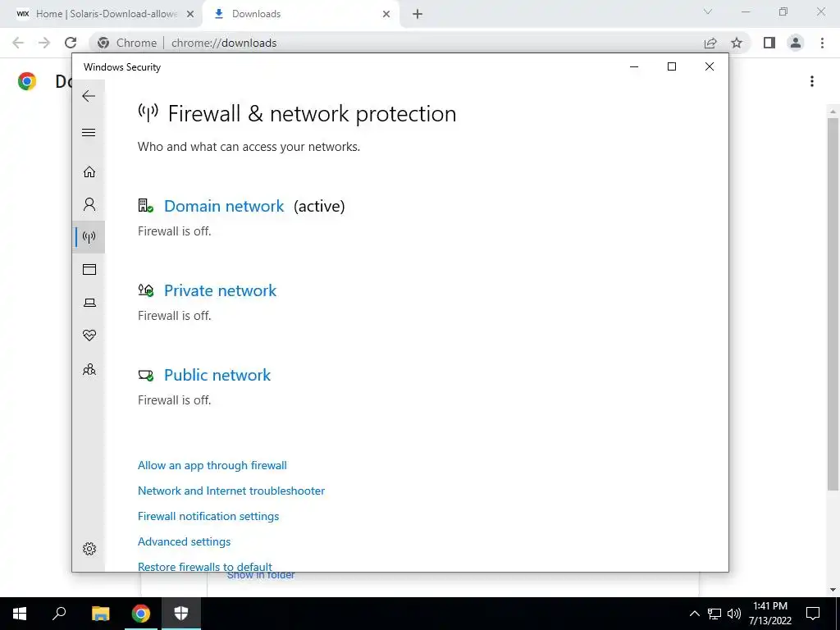Open Family options sidebar icon

89,370
